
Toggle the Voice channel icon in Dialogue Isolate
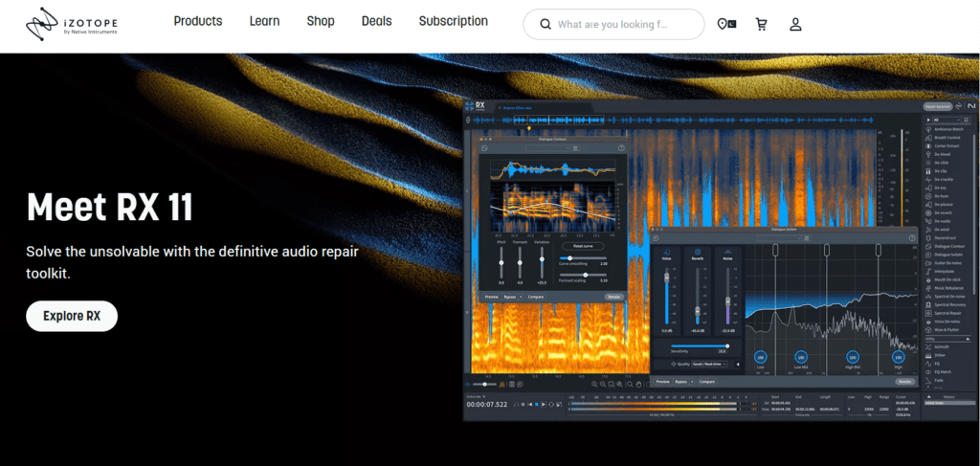coord(666,251)
